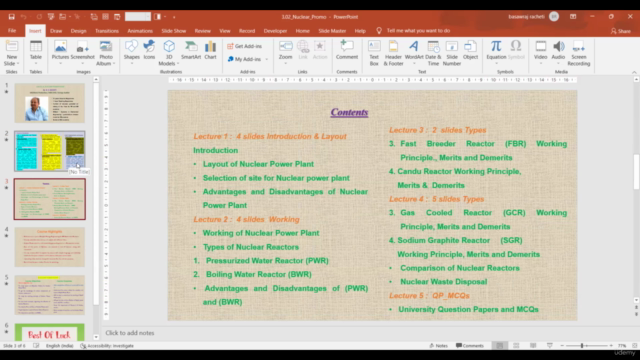Adjust the zoom slider in status bar

(582, 346)
